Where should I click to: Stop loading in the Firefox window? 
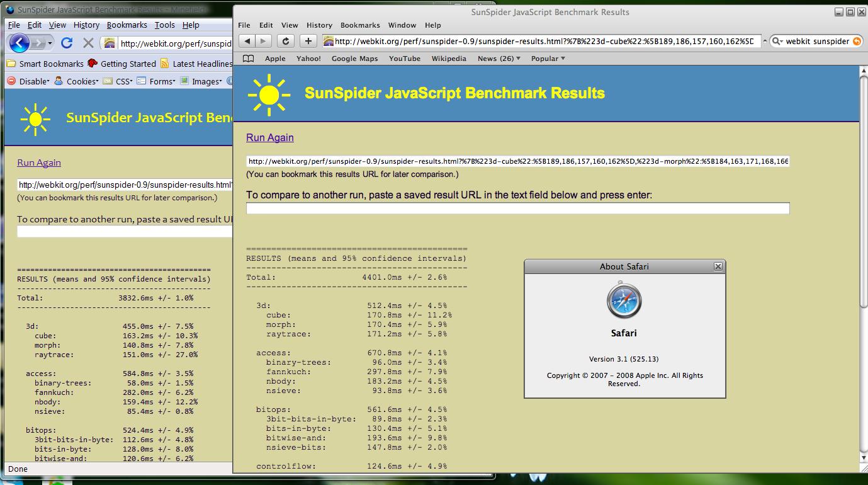point(88,43)
